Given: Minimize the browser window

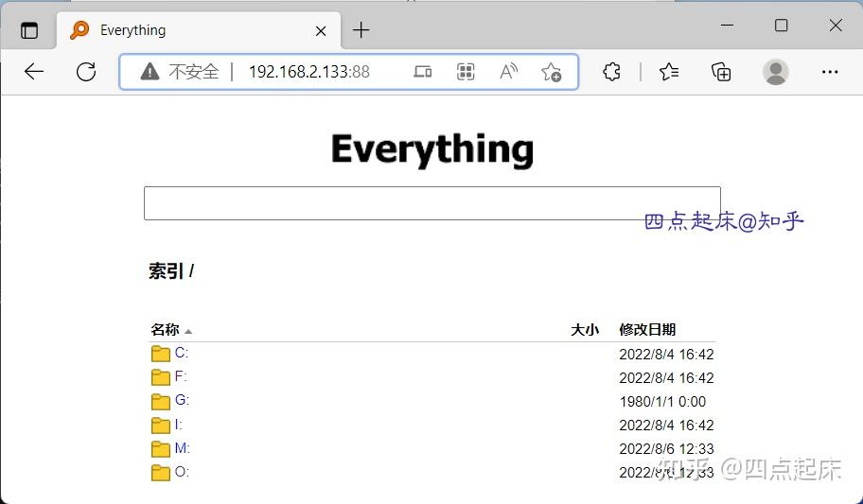Looking at the screenshot, I should point(727,26).
